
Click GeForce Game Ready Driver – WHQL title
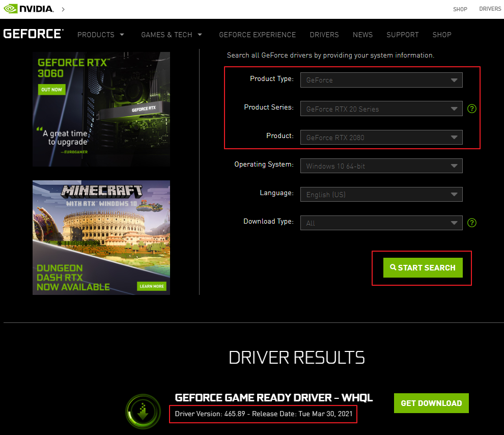273,398
